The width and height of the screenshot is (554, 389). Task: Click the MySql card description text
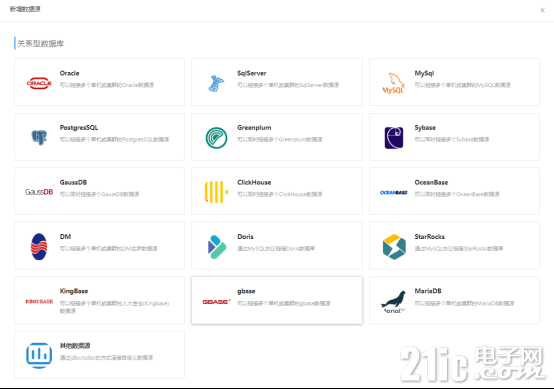(462, 85)
